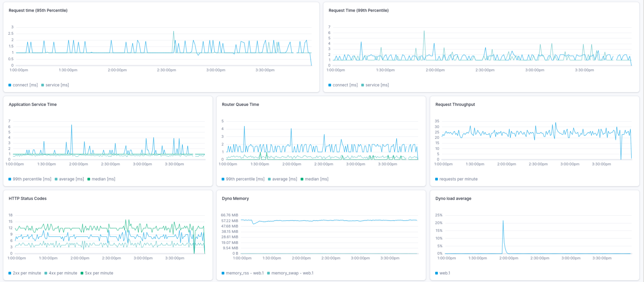The image size is (644, 282).
Task: Click the Dyno load average panel title
Action: 453,198
